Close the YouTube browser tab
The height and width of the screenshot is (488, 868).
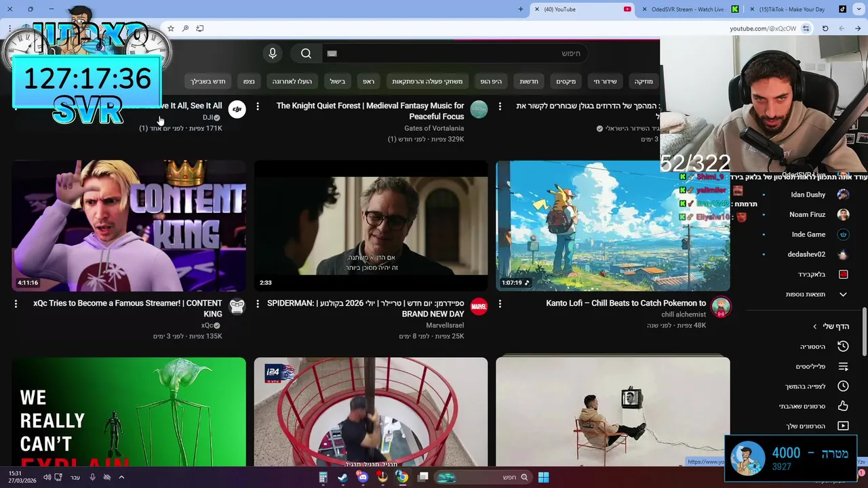tap(536, 9)
